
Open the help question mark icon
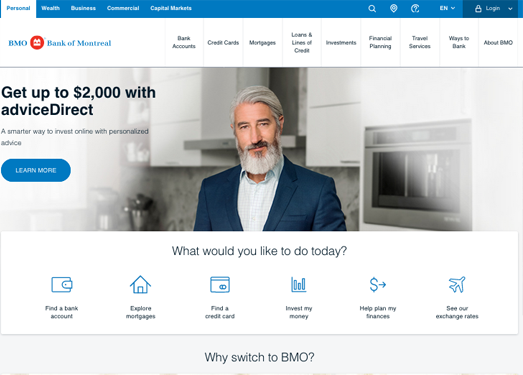(x=415, y=9)
